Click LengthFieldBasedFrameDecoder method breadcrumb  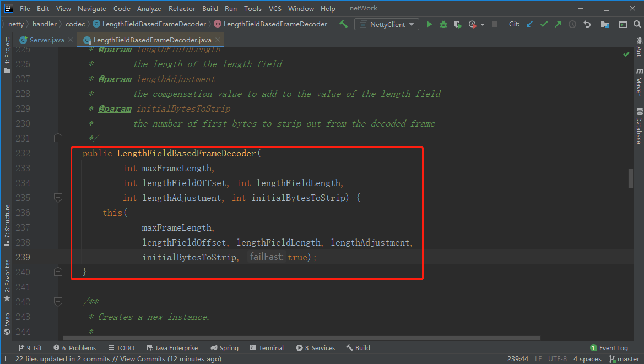pyautogui.click(x=270, y=24)
